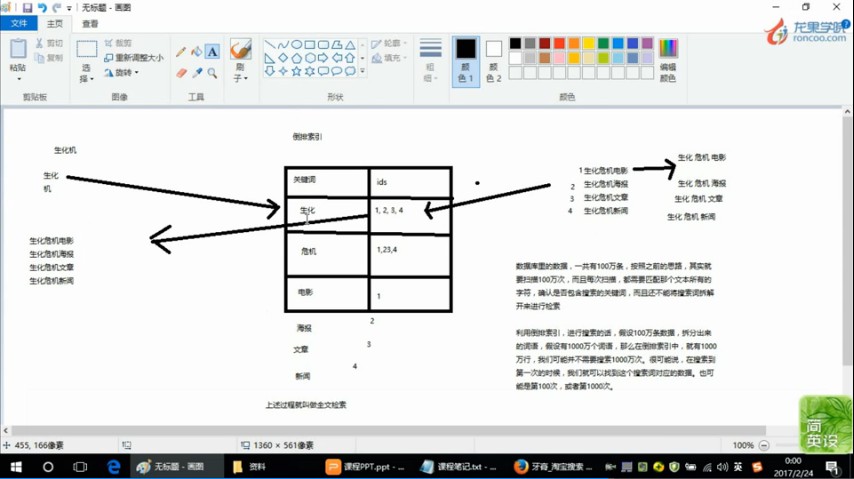Pick the yellow color swatch
The image size is (854, 479).
pyautogui.click(x=589, y=43)
